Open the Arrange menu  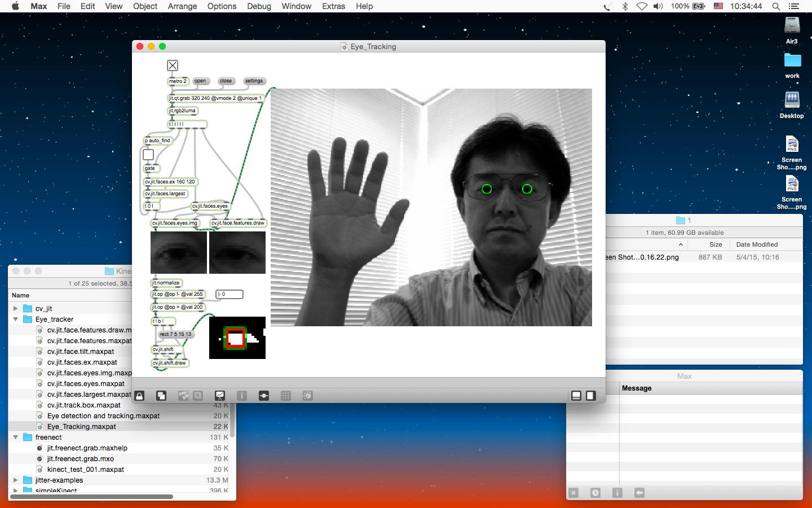click(182, 6)
